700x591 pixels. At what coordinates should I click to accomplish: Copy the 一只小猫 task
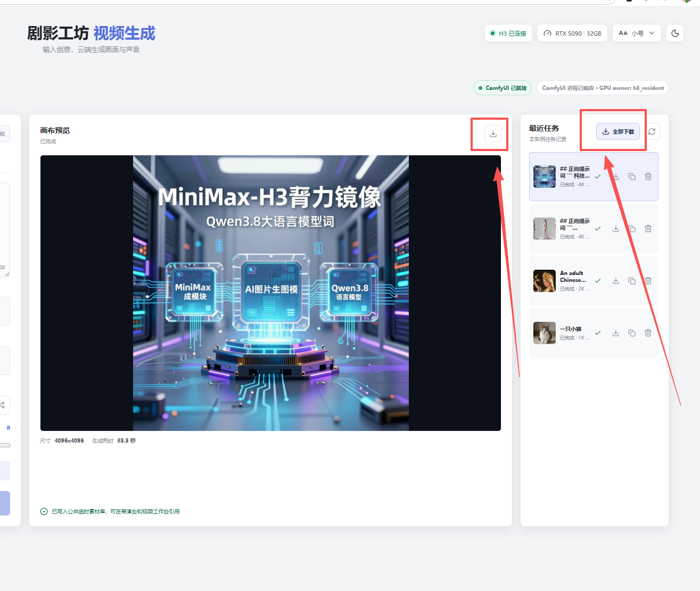[x=632, y=333]
